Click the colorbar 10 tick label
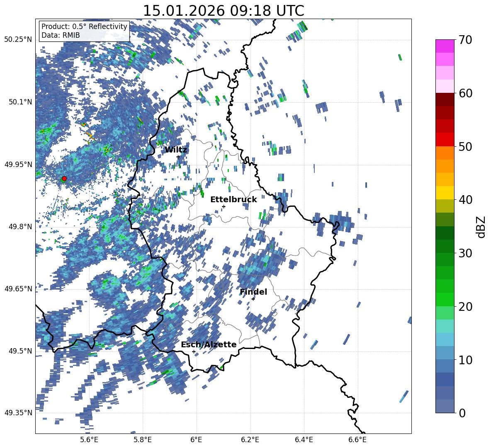 click(x=465, y=360)
